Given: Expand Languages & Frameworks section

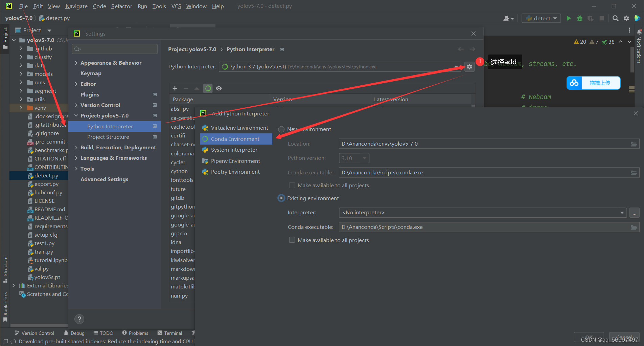Looking at the screenshot, I should tap(76, 158).
